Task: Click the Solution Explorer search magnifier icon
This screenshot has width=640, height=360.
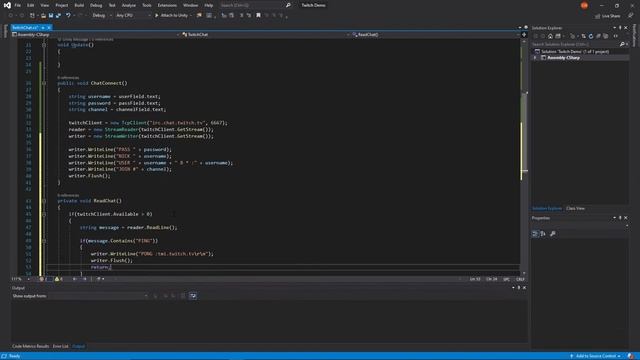Action: coord(622,44)
